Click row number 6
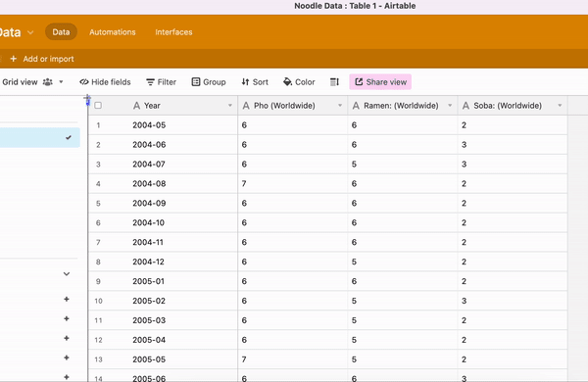This screenshot has height=382, width=588. 98,222
